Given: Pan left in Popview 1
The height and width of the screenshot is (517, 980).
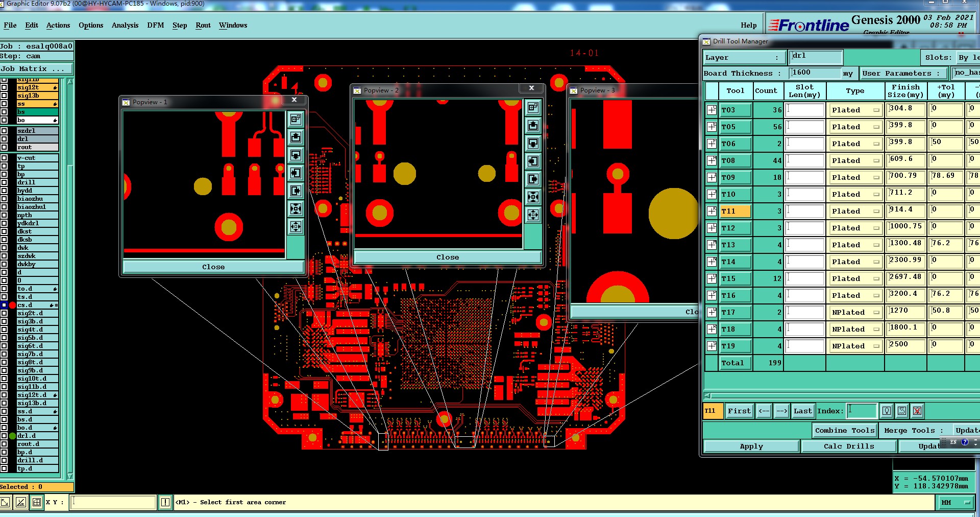Looking at the screenshot, I should [296, 173].
